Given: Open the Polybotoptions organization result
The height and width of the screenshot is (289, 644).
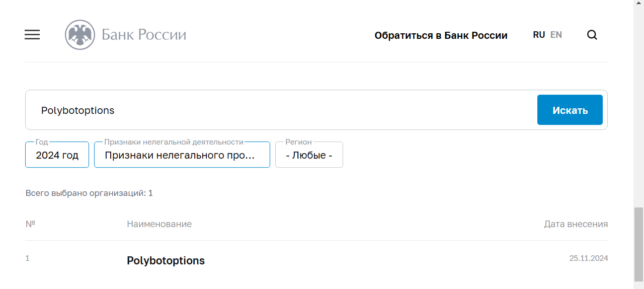Looking at the screenshot, I should coord(166,261).
